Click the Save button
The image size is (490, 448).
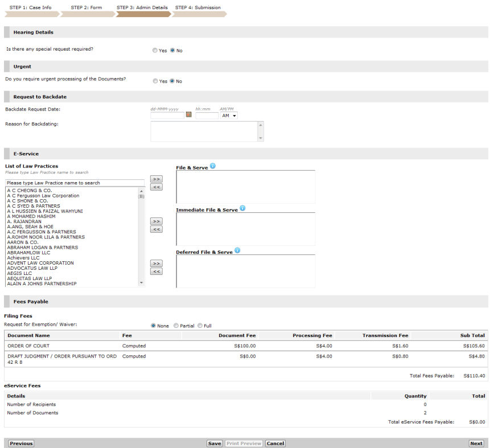pyautogui.click(x=214, y=443)
